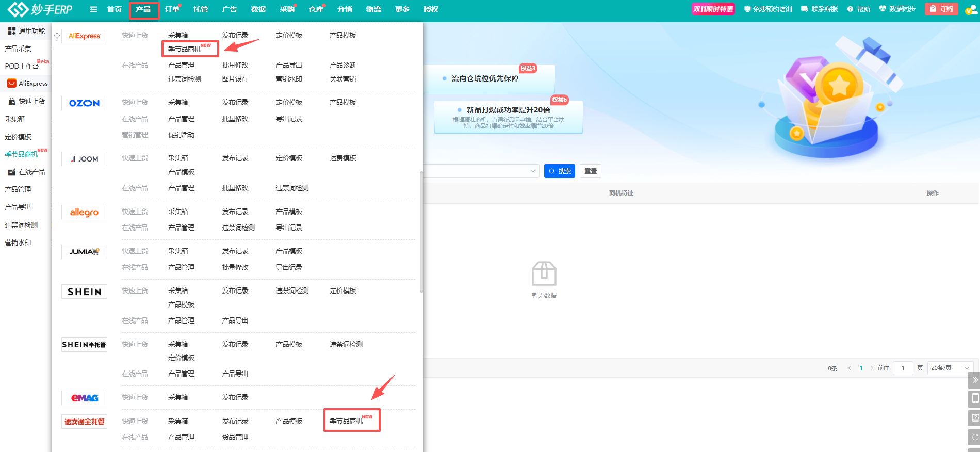Go to next page arrow in pagination
Viewport: 980px width, 452px height.
tap(872, 368)
